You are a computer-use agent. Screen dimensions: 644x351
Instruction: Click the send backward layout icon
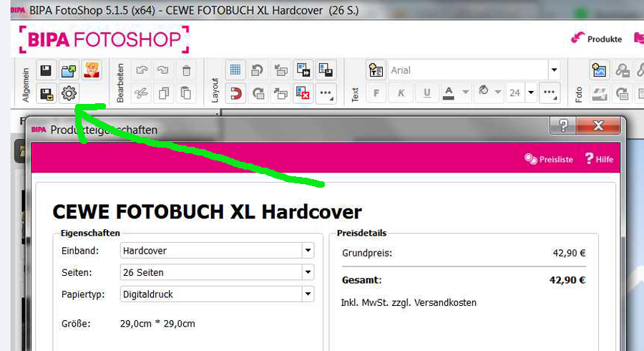(x=280, y=70)
